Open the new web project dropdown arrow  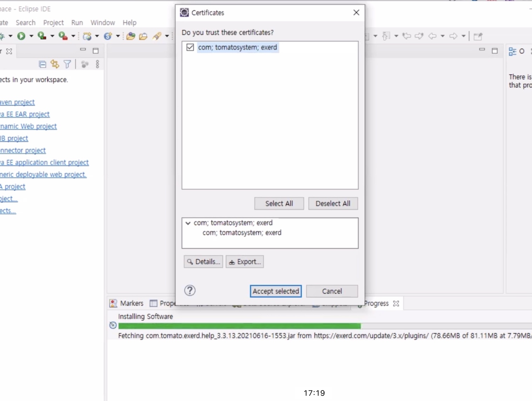pos(97,36)
